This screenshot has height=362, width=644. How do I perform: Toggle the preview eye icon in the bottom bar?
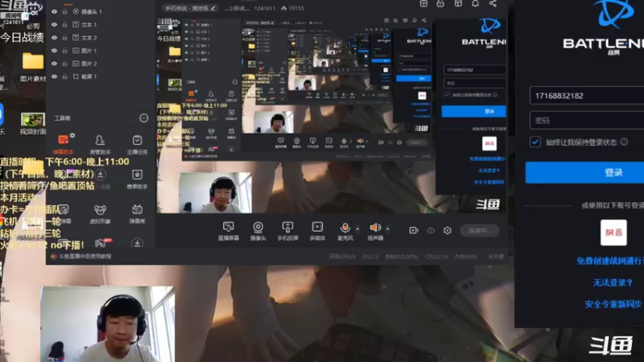tap(431, 231)
